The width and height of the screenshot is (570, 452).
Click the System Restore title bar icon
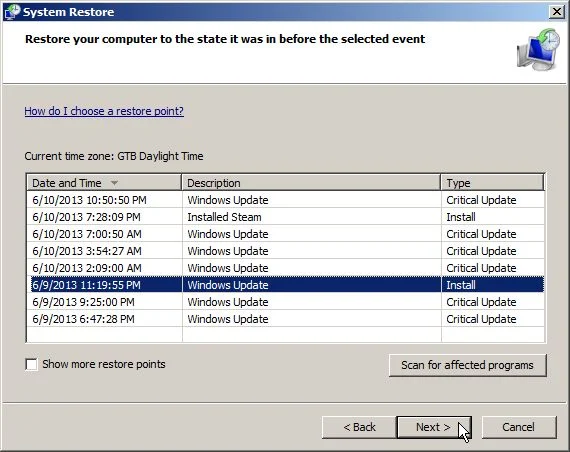tap(12, 12)
